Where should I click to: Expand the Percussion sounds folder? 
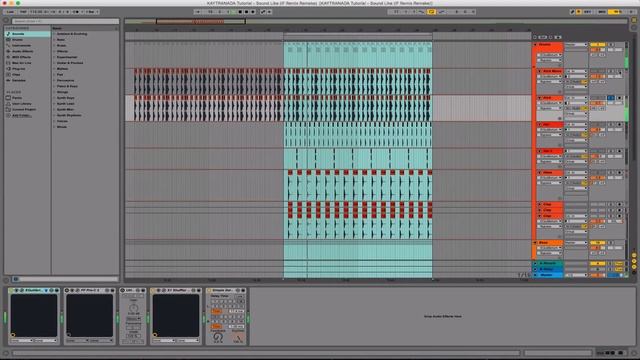pos(55,80)
